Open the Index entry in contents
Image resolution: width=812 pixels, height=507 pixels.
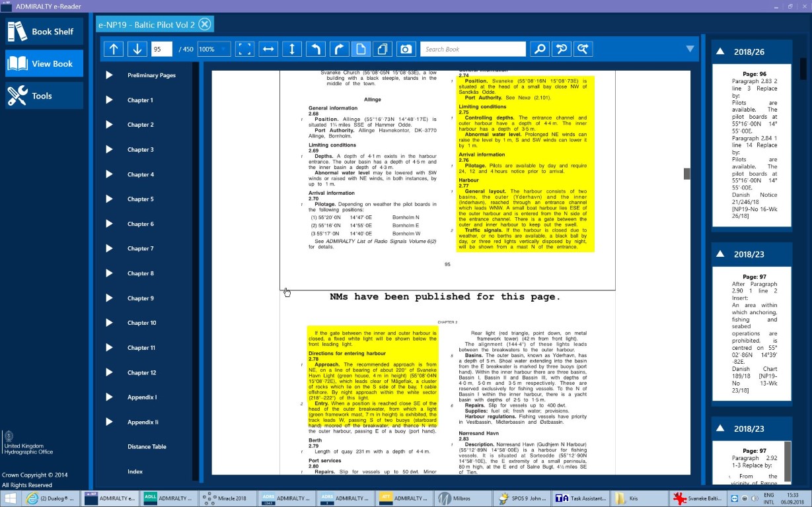135,471
